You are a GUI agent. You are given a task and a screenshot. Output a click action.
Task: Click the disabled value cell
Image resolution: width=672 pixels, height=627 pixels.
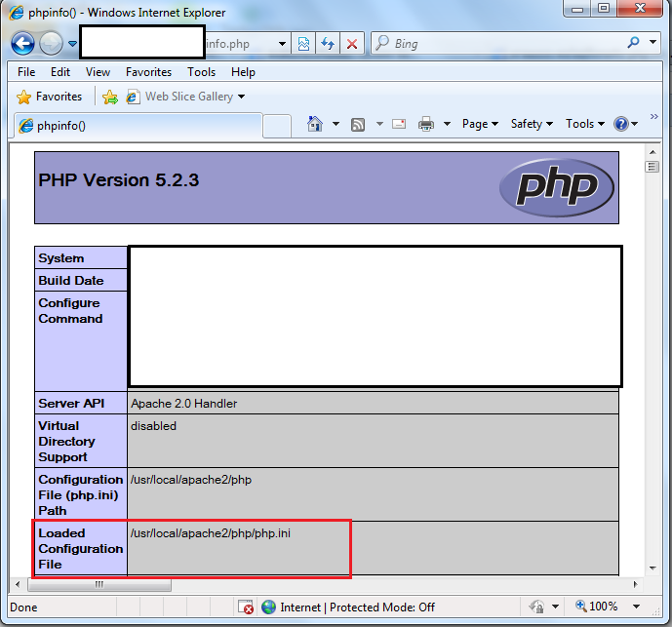[373, 441]
